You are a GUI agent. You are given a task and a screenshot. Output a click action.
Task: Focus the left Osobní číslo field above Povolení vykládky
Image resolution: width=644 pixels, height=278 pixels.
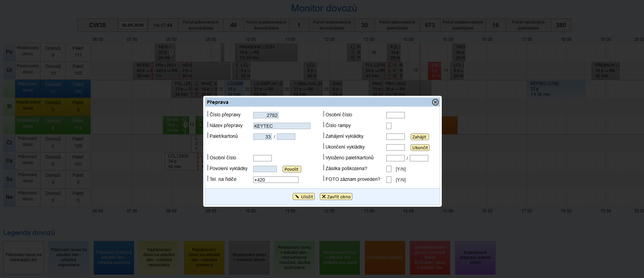pyautogui.click(x=262, y=158)
